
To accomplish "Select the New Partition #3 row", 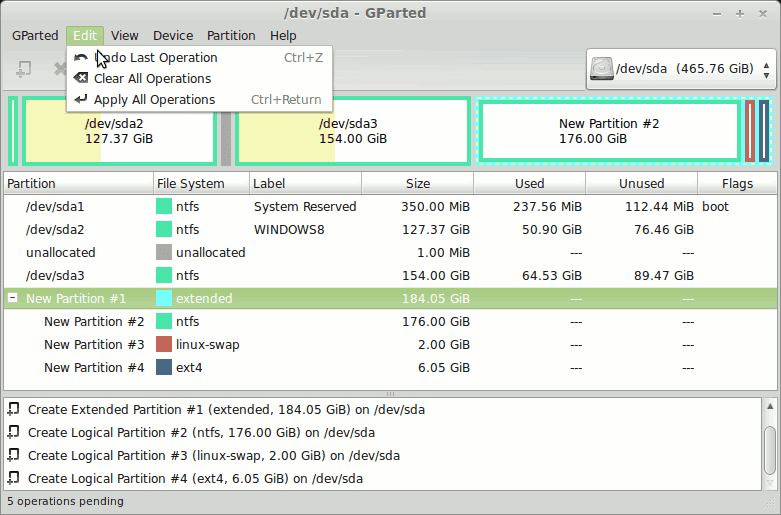I will click(x=390, y=344).
